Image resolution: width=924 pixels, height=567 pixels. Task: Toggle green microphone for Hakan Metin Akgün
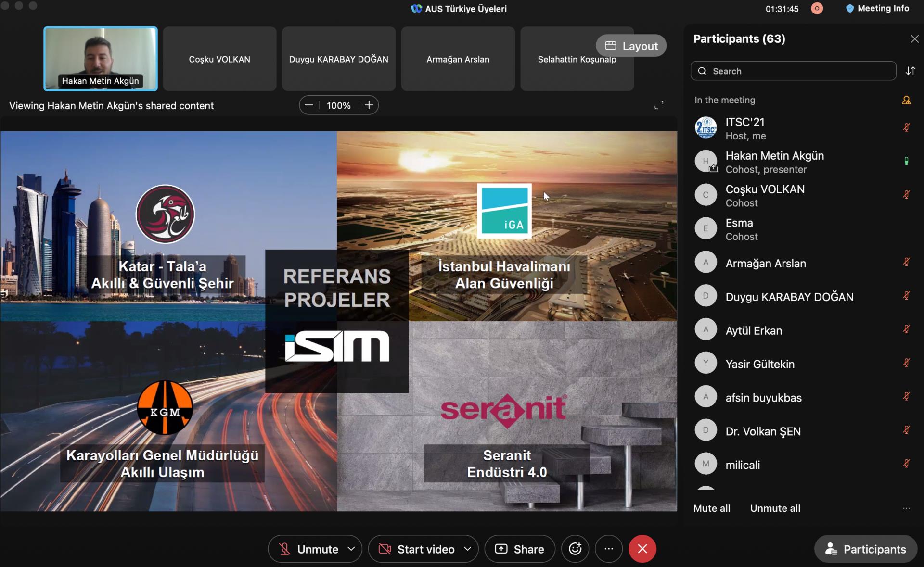[x=906, y=161]
